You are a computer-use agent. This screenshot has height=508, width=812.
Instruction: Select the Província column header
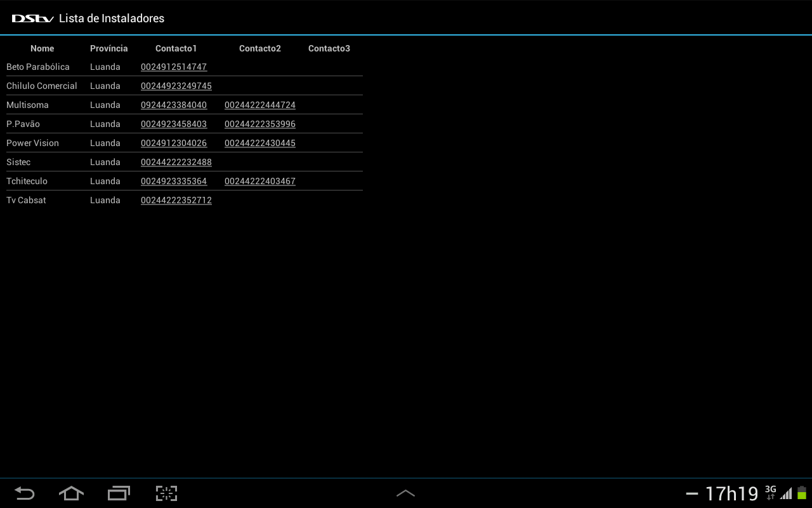click(109, 48)
